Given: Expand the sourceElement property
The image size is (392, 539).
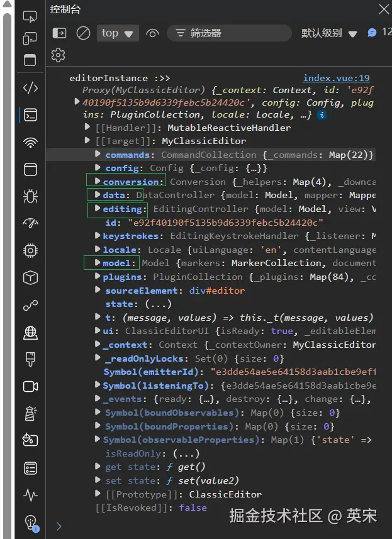Looking at the screenshot, I should [98, 290].
